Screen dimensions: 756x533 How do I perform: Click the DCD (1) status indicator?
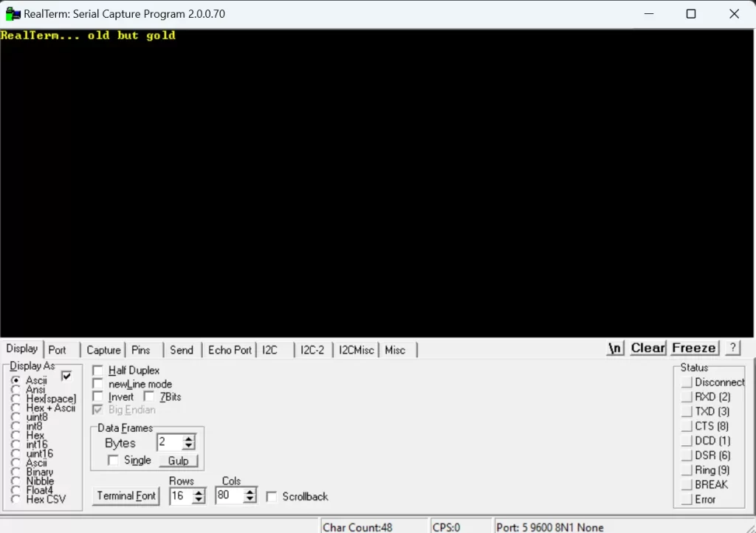[x=687, y=441]
